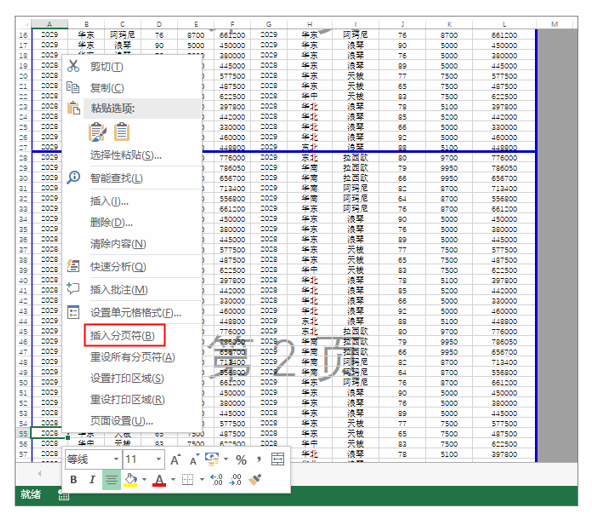This screenshot has width=592, height=525.
Task: Select row header 28
Action: 23,158
